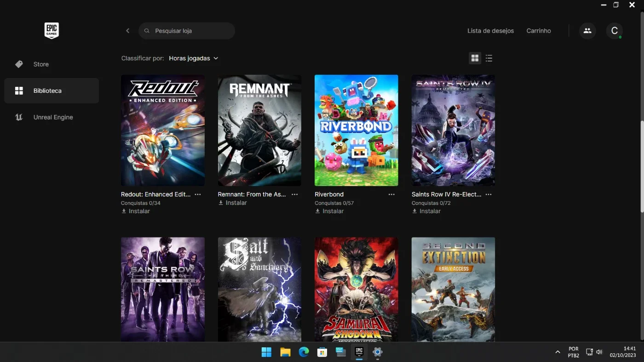
Task: Open File Explorer from the taskbar
Action: tap(285, 352)
